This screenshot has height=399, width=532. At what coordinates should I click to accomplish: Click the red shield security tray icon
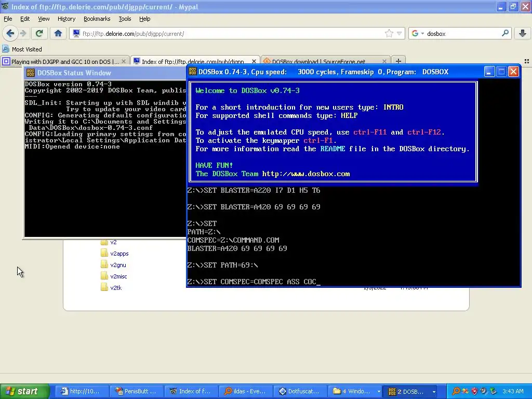475,391
